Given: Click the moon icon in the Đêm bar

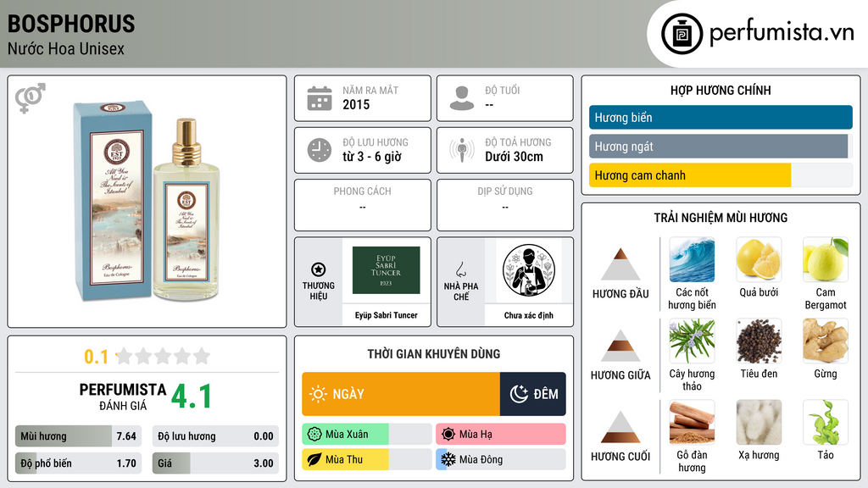Looking at the screenshot, I should pyautogui.click(x=519, y=394).
